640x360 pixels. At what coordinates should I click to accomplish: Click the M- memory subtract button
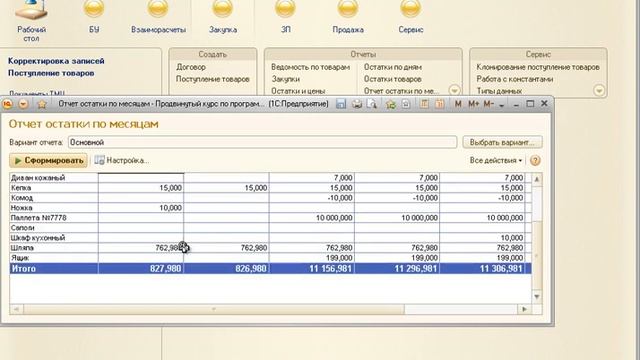pyautogui.click(x=489, y=104)
